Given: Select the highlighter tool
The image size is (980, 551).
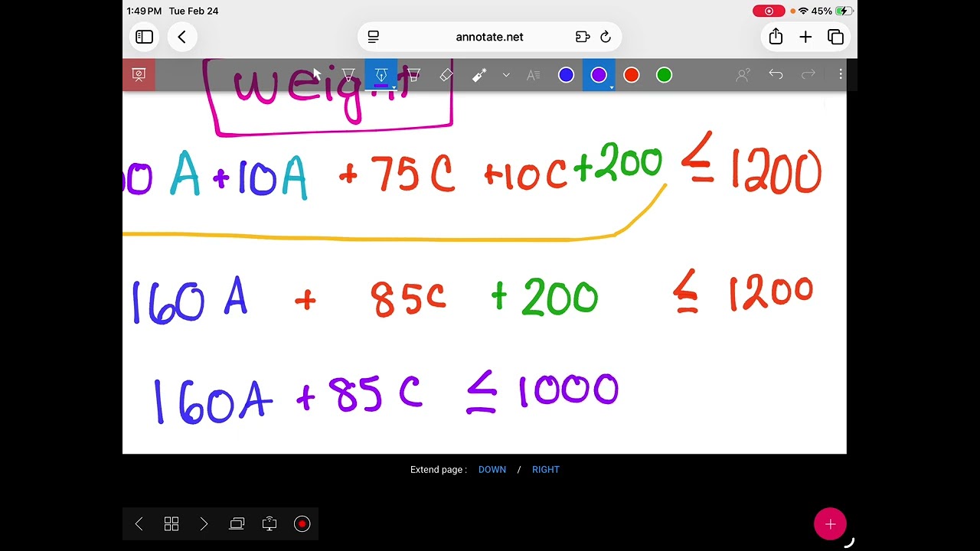Looking at the screenshot, I should pos(413,75).
